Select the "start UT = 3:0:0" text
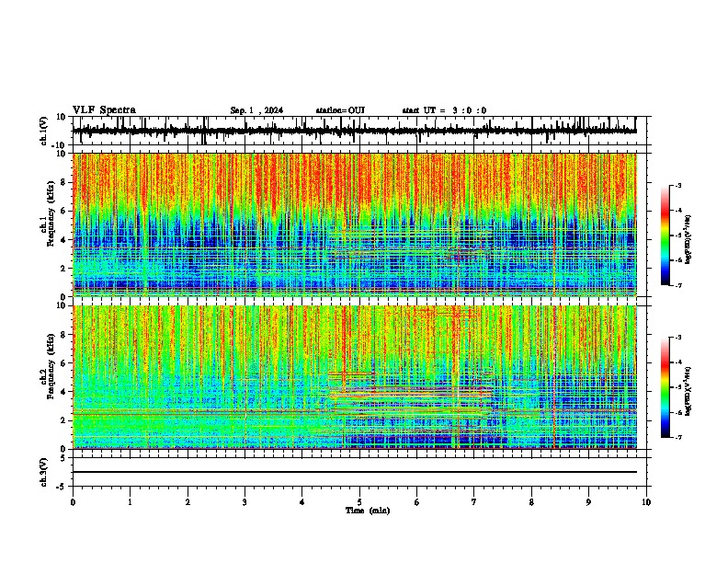Screen dimensions: 728x563 pos(444,110)
